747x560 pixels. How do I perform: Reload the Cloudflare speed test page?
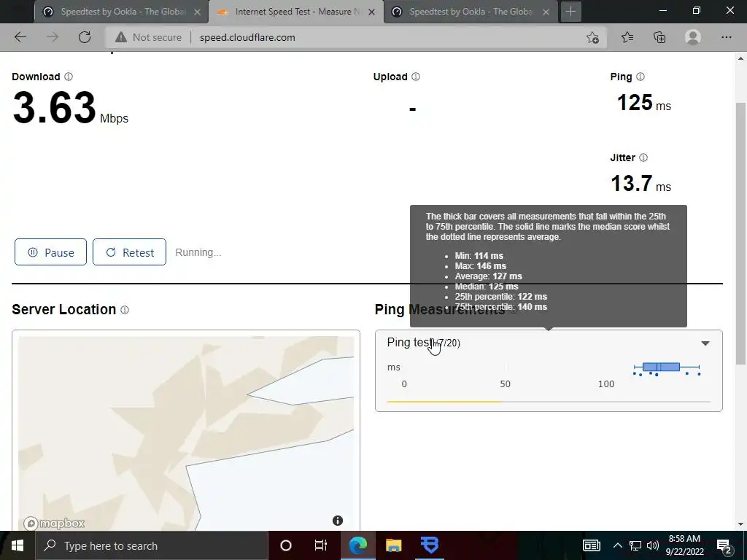[x=85, y=37]
